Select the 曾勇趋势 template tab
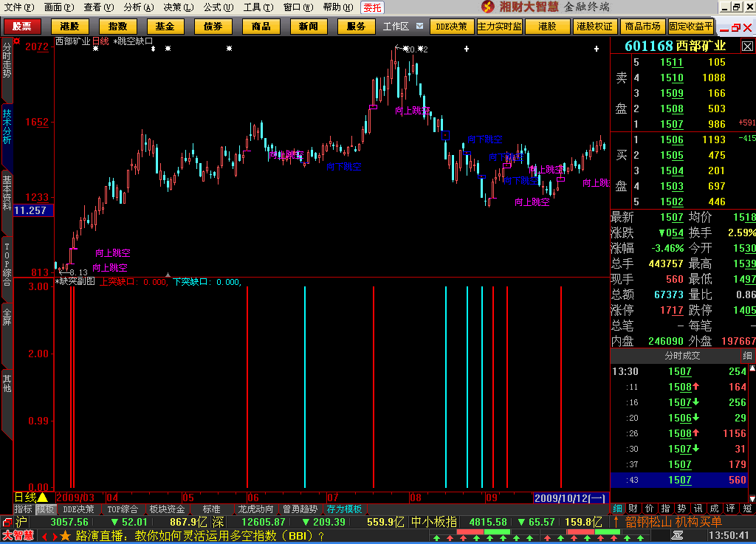The image size is (756, 544). [x=300, y=509]
